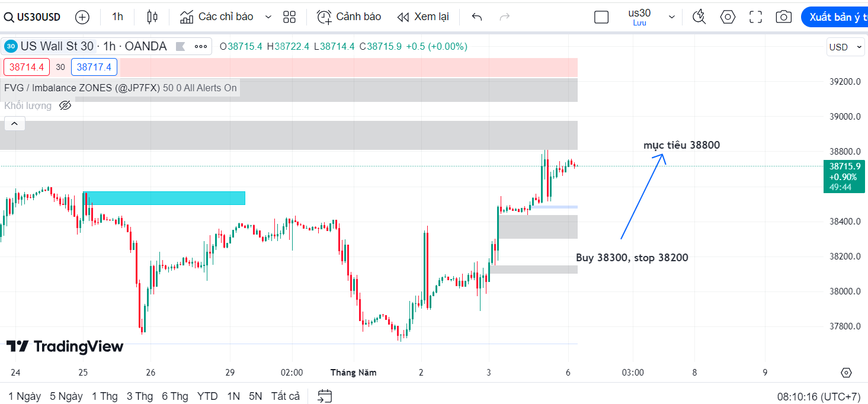Click the undo arrow icon
The image size is (868, 404).
tap(477, 17)
